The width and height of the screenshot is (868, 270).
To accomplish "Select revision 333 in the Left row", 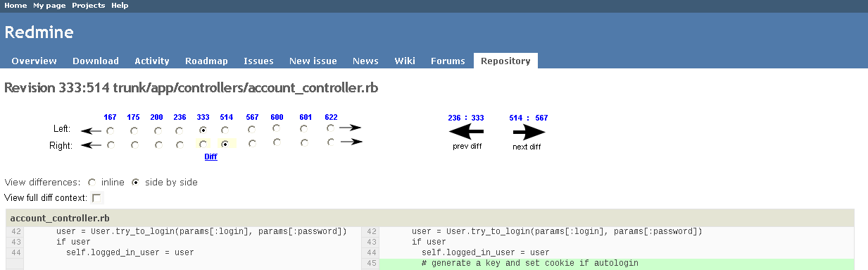I will pos(203,130).
